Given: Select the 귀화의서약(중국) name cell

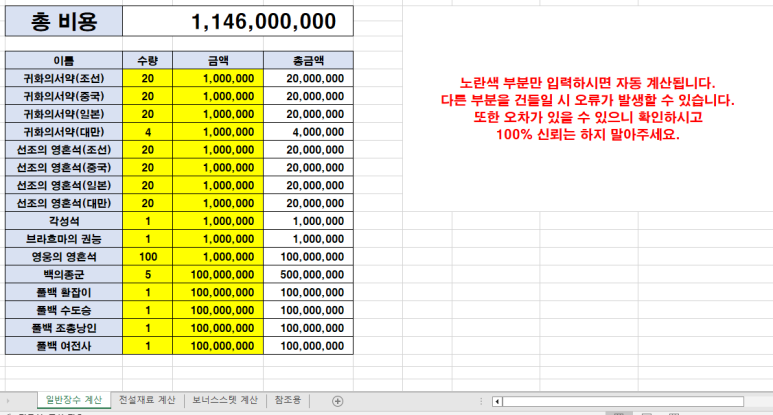Looking at the screenshot, I should coord(64,96).
